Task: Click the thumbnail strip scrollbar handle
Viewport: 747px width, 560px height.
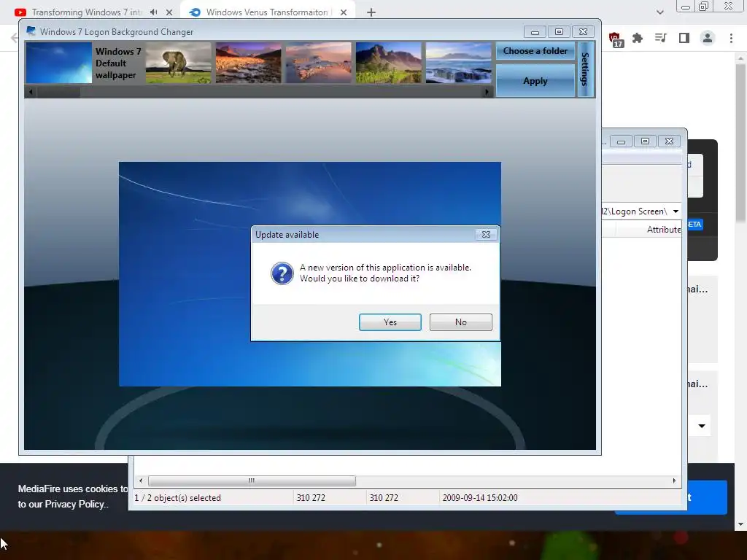Action: 58,92
